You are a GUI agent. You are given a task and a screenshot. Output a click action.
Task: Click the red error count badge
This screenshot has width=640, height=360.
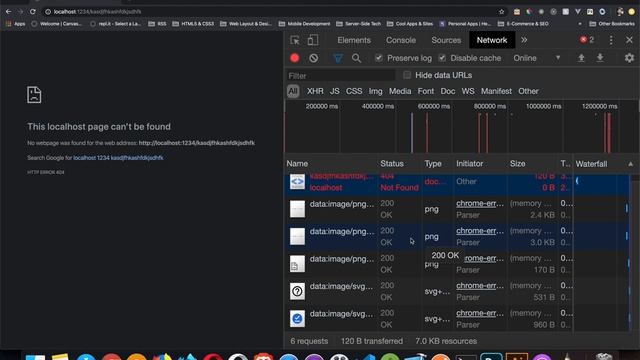click(x=587, y=40)
